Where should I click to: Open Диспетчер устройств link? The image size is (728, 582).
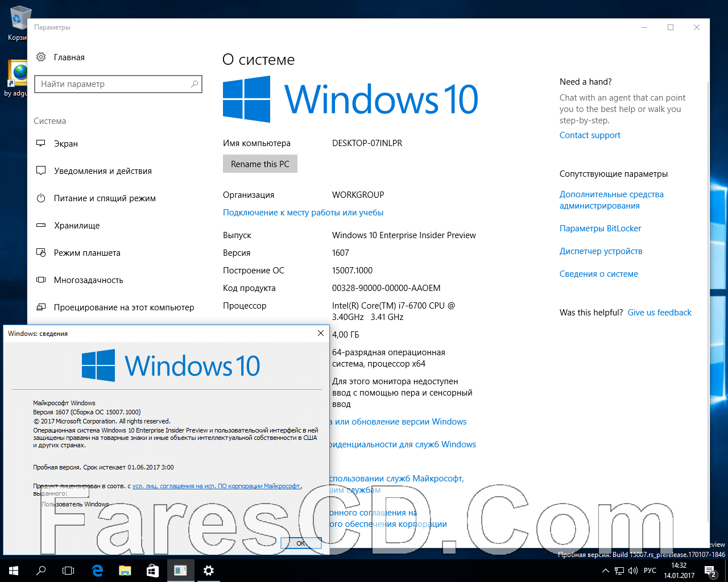point(601,251)
